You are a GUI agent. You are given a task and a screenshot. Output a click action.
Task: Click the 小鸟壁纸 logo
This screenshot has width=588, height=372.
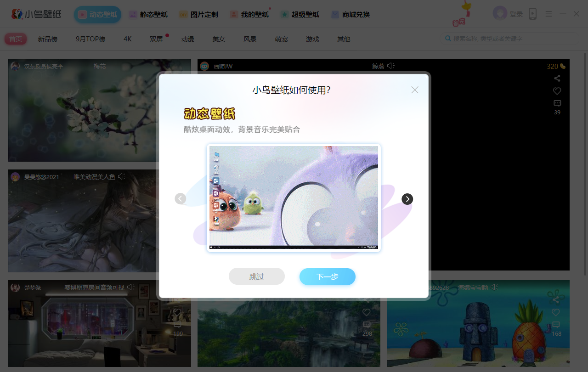coord(37,14)
